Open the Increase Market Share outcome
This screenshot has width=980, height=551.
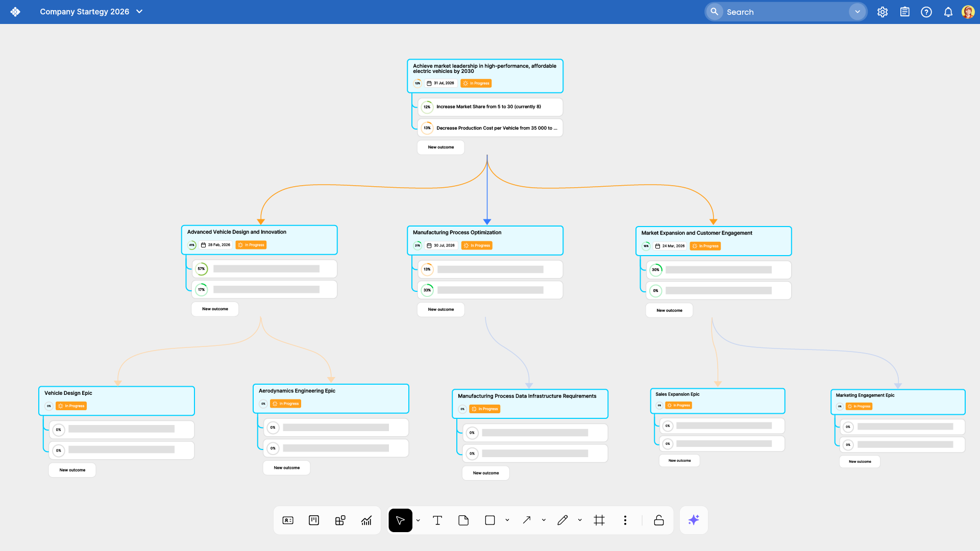pyautogui.click(x=488, y=107)
